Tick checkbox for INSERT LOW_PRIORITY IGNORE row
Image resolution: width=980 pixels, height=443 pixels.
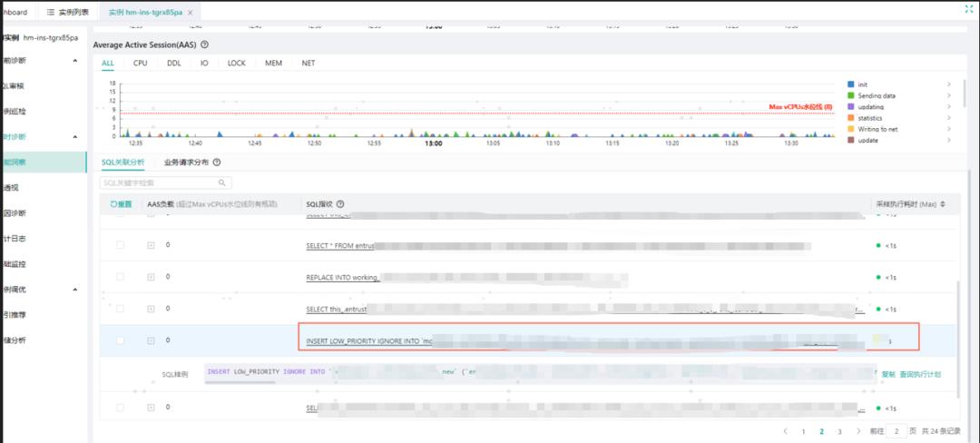point(120,340)
